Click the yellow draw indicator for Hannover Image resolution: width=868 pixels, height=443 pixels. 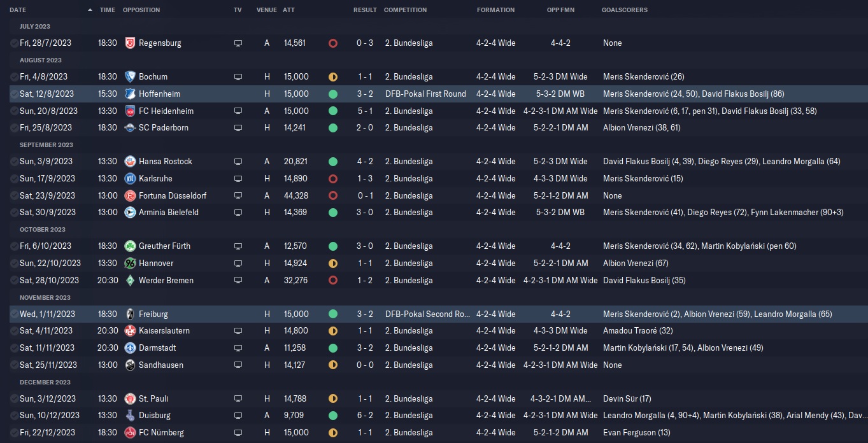click(x=332, y=264)
